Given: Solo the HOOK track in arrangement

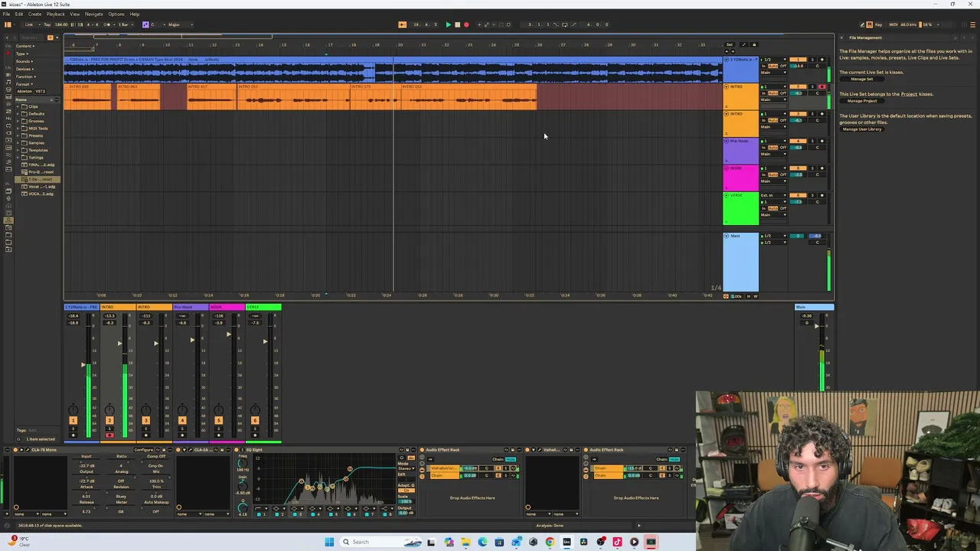Looking at the screenshot, I should pyautogui.click(x=814, y=168).
